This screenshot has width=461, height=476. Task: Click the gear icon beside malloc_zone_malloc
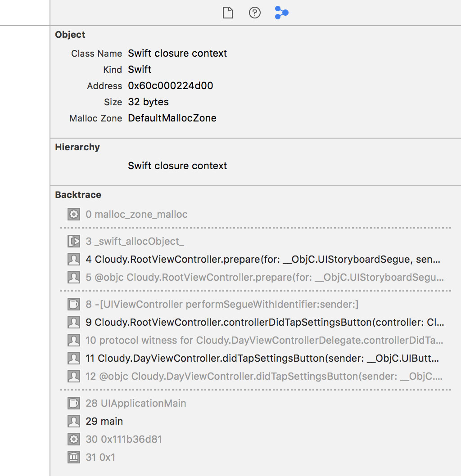73,214
